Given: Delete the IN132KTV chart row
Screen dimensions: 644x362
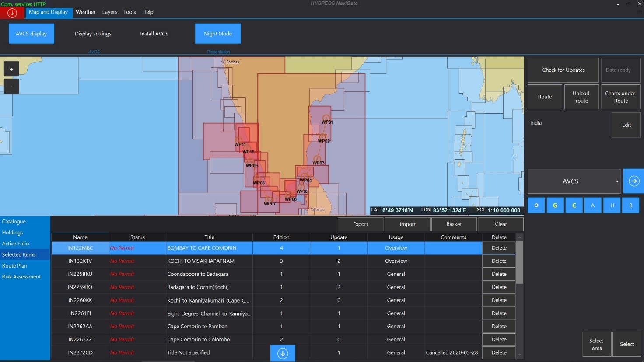Looking at the screenshot, I should 499,261.
